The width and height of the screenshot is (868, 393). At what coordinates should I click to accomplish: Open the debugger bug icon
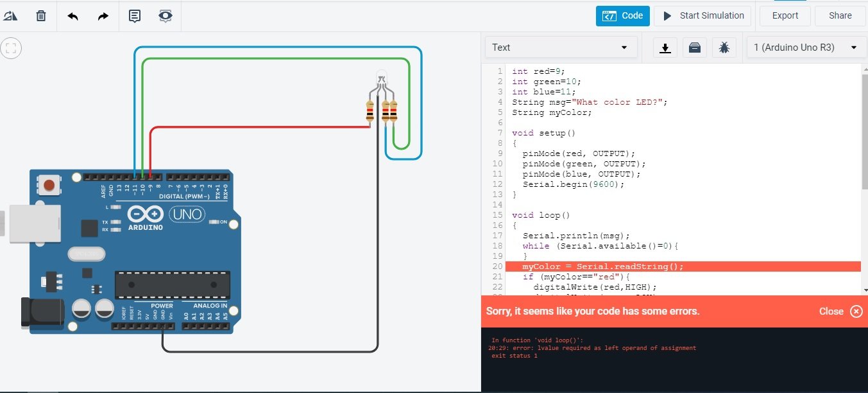[724, 48]
